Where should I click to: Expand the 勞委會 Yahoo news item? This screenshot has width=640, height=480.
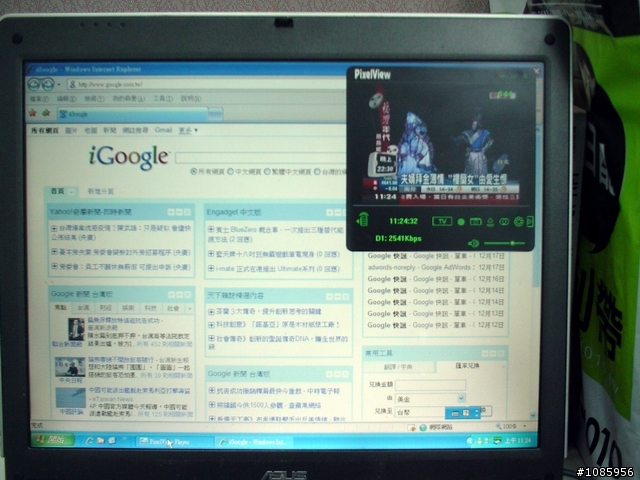(54, 267)
